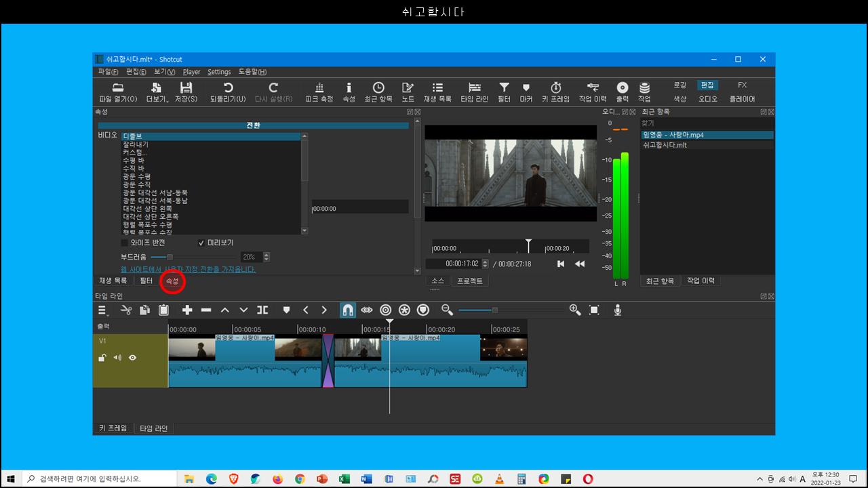This screenshot has width=868, height=488.
Task: Click the 마커 toolbar icon
Action: click(x=526, y=93)
